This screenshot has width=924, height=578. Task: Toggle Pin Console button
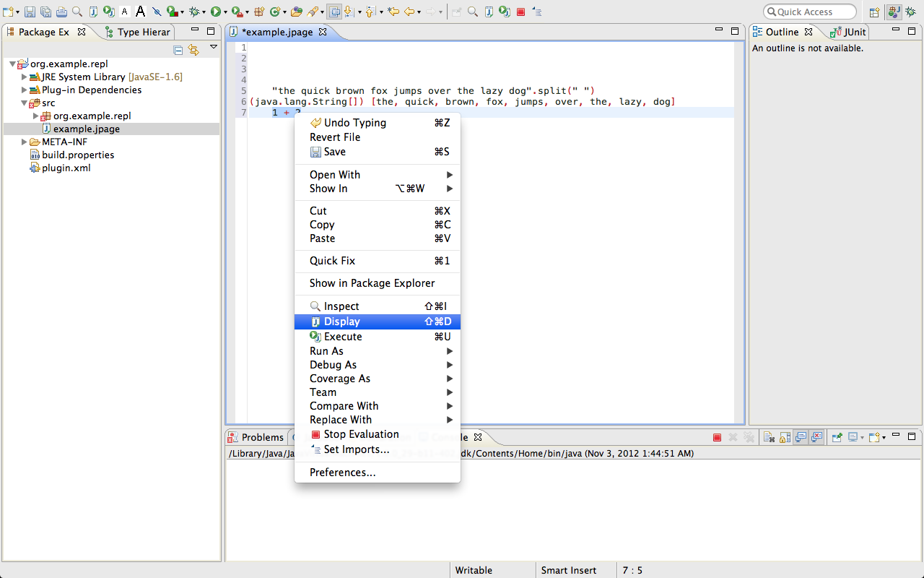(837, 437)
